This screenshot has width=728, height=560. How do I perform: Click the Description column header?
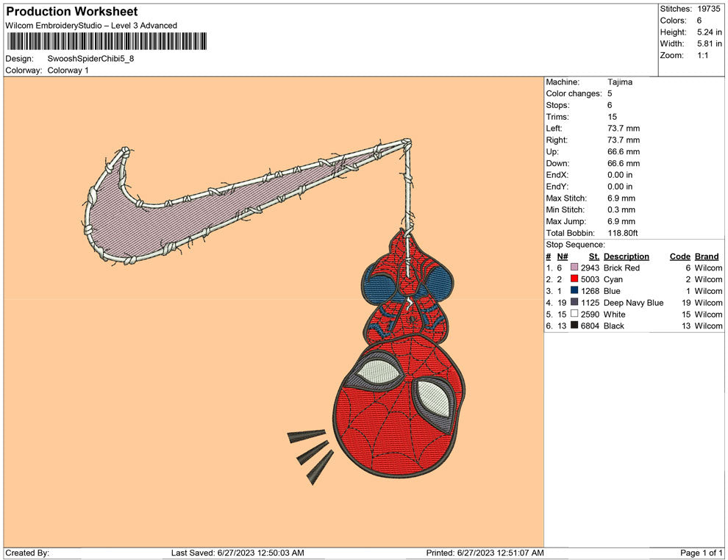point(626,256)
